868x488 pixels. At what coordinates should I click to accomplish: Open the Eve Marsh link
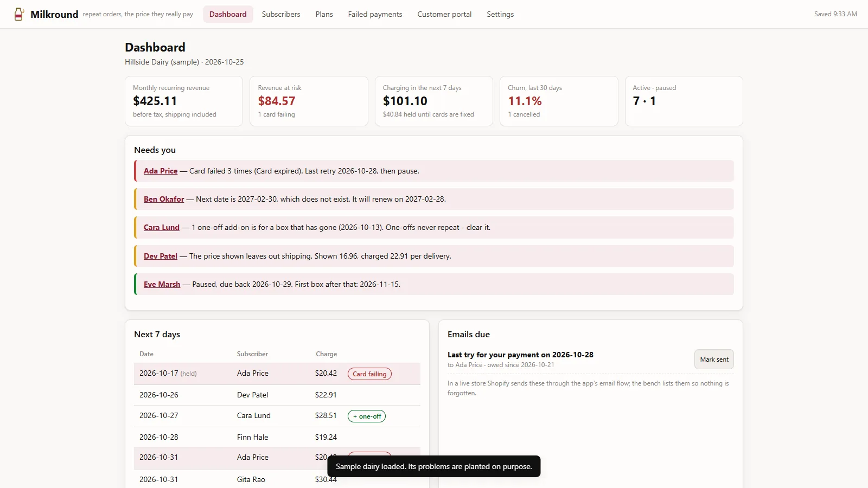(162, 284)
